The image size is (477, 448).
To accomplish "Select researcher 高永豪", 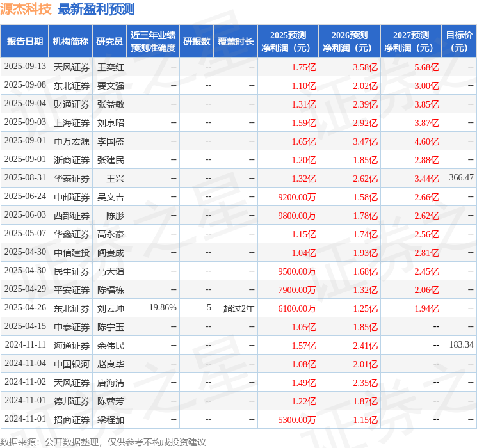I will point(110,234).
